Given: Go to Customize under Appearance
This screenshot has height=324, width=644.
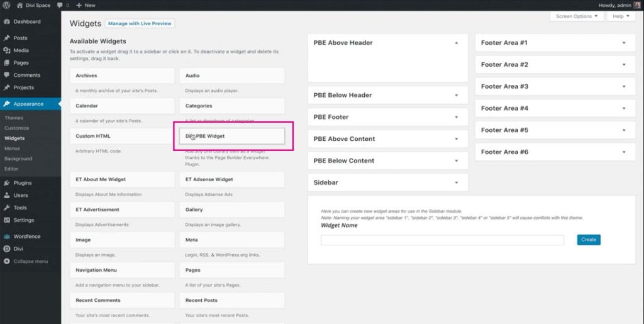Looking at the screenshot, I should (x=17, y=128).
